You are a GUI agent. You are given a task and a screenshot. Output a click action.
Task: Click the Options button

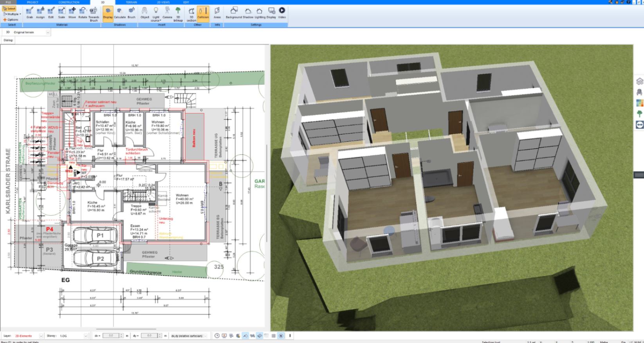click(11, 20)
